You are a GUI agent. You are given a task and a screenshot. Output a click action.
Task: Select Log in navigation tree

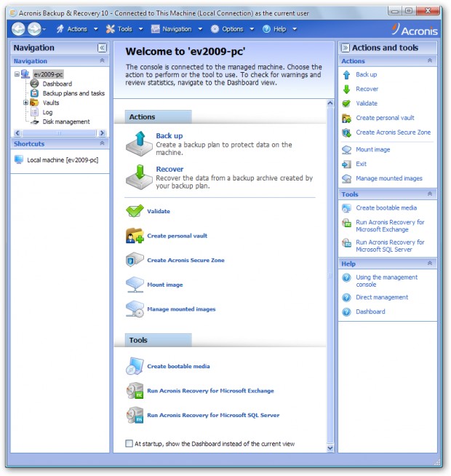point(47,112)
